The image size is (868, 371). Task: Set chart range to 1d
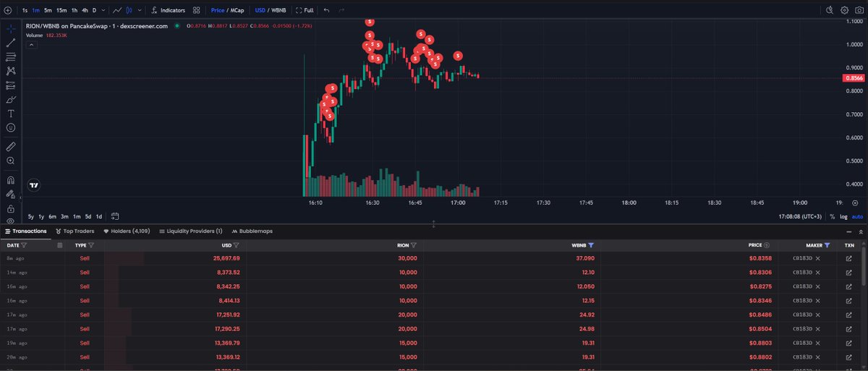pyautogui.click(x=99, y=216)
